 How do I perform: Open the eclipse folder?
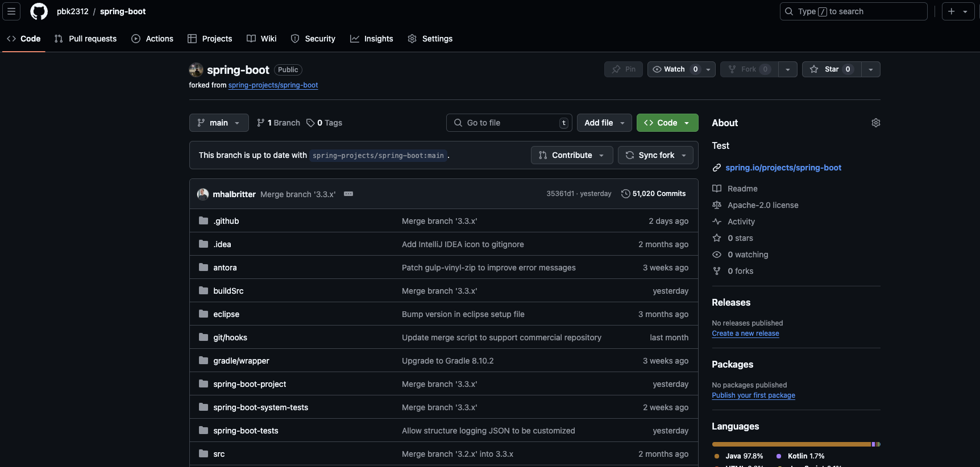[226, 314]
